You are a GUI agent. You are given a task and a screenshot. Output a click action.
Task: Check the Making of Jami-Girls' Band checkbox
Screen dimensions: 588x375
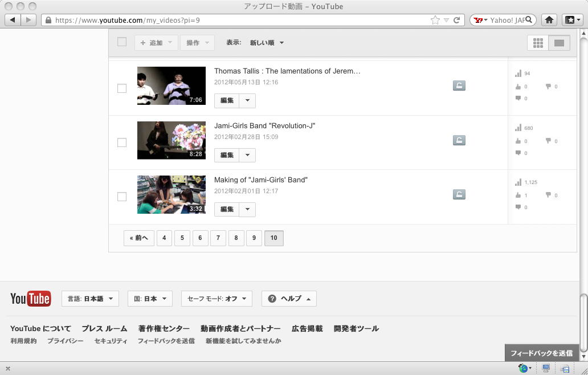click(122, 197)
